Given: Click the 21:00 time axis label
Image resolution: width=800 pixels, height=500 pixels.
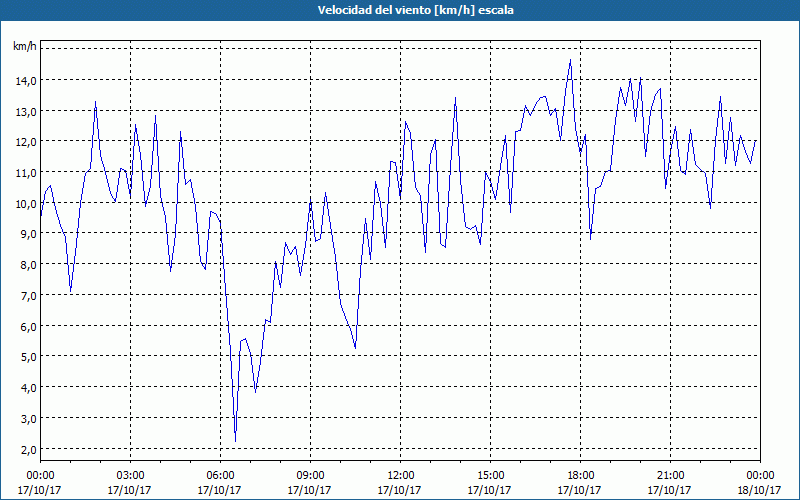Looking at the screenshot, I should (670, 476).
